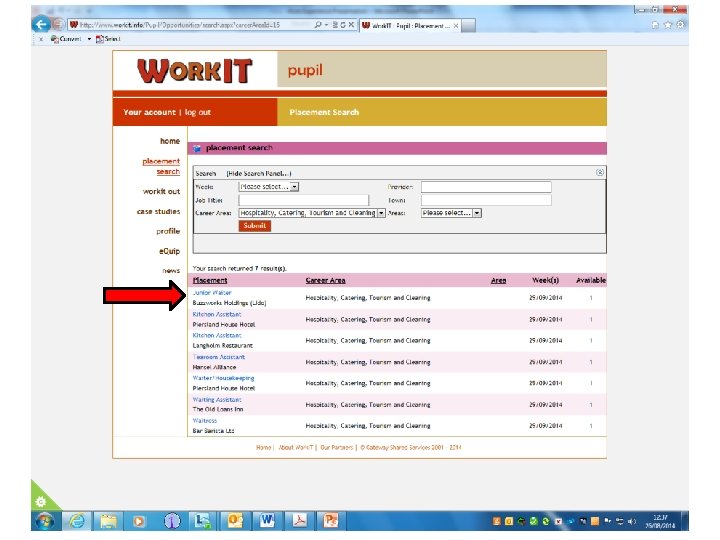Click the stop loading X in address bar

click(351, 25)
